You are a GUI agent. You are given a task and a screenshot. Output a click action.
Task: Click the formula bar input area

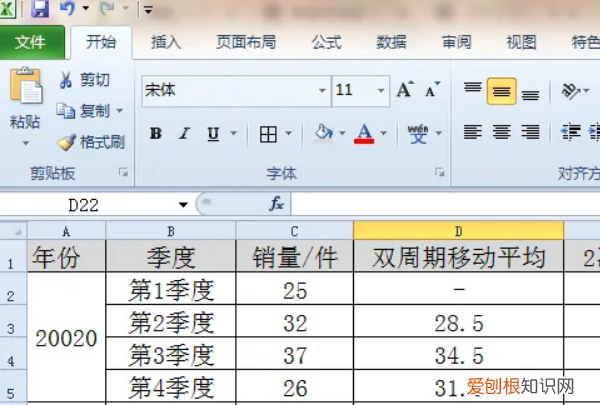pos(445,204)
